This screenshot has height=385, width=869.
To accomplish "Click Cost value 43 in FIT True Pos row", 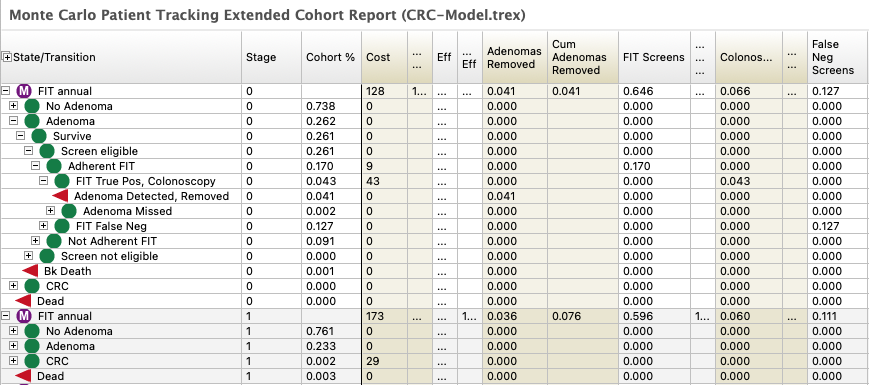I will pos(372,181).
